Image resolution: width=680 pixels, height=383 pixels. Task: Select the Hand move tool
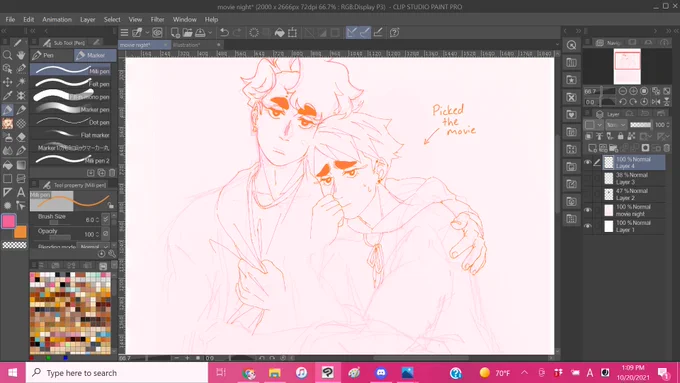click(x=21, y=55)
